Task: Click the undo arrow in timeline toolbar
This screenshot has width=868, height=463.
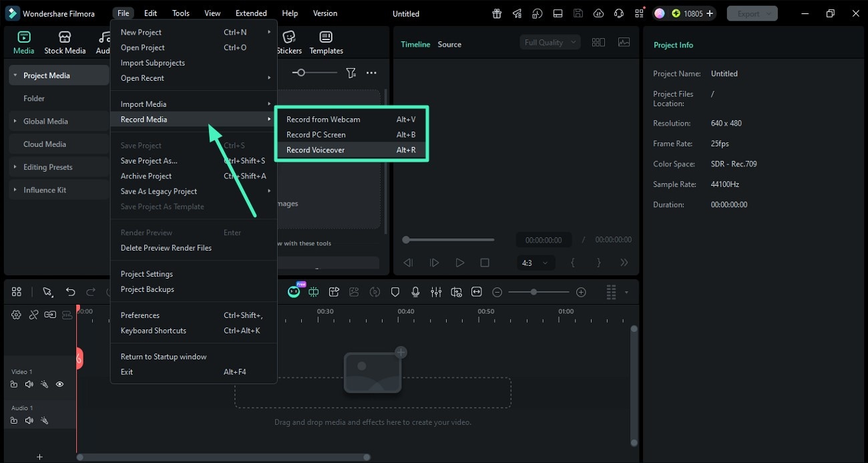Action: tap(70, 292)
